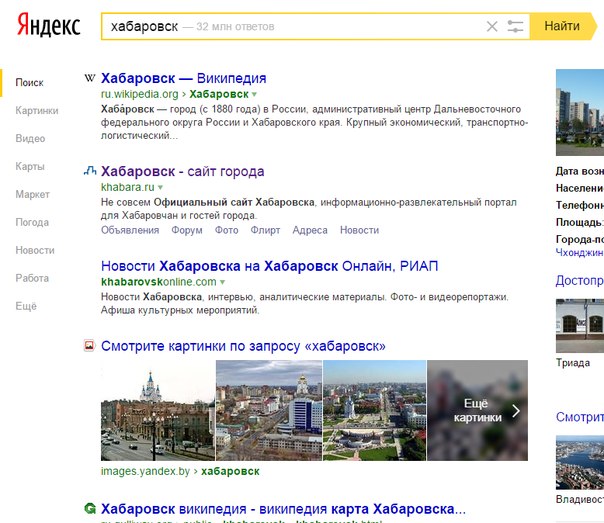Expand the Ещё menu item

click(26, 306)
